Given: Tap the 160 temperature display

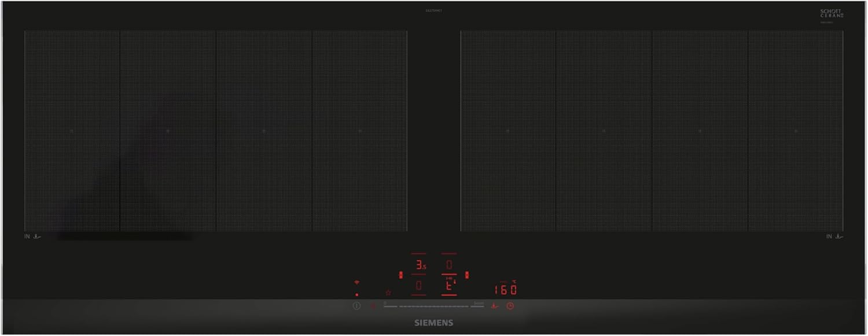Looking at the screenshot, I should pos(505,290).
